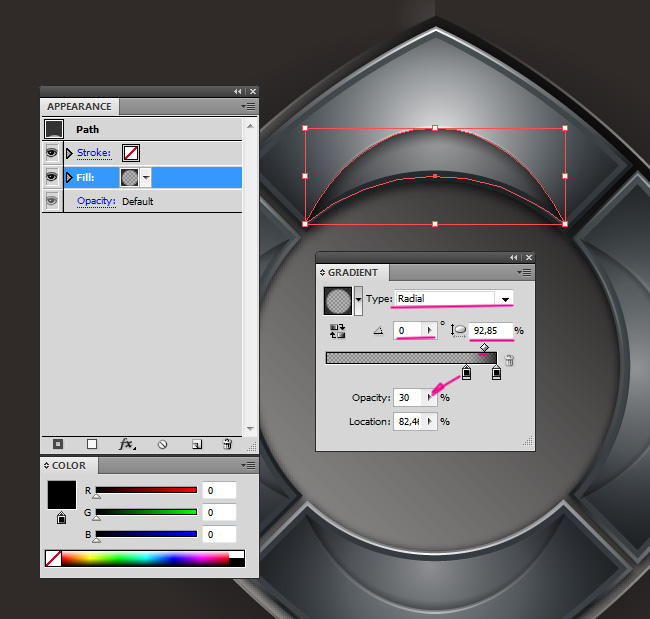Expand the Fill attribute triangle

[69, 177]
